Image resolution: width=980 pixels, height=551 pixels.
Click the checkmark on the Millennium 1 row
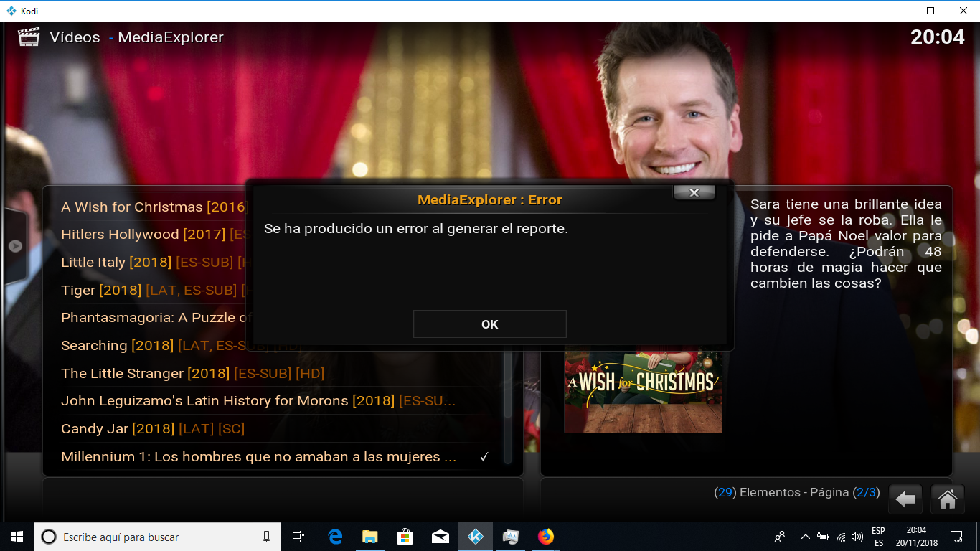(484, 457)
